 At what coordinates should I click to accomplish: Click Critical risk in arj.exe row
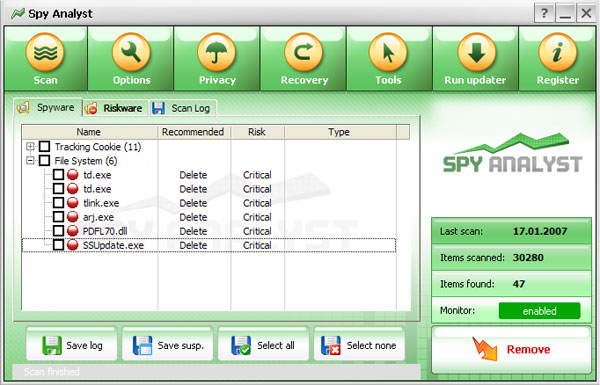[257, 217]
